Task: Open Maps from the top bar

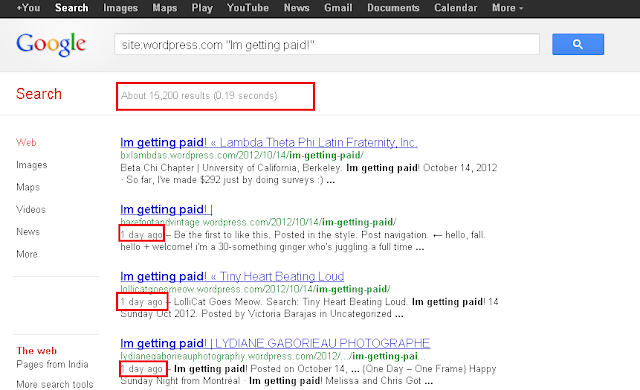Action: (164, 8)
